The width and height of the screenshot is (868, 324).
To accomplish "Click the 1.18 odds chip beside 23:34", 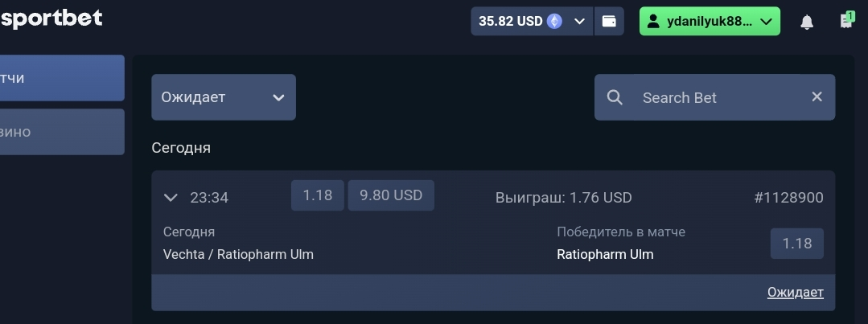I will [x=317, y=195].
